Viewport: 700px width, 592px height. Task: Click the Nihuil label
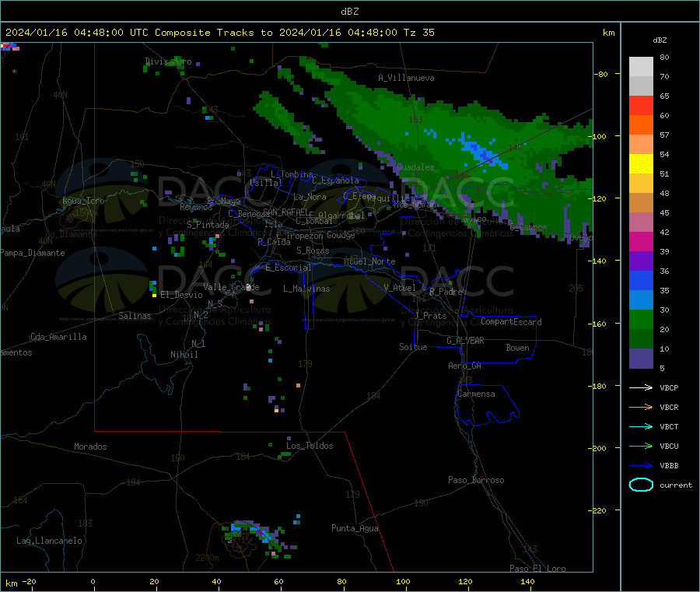[184, 355]
